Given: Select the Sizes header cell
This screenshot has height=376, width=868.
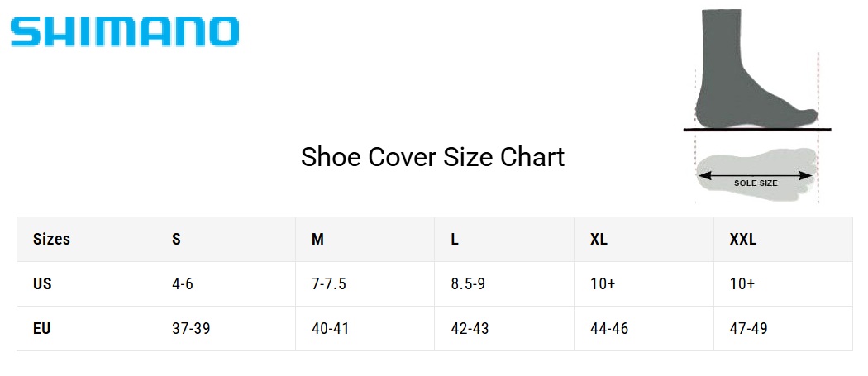Looking at the screenshot, I should 51,240.
